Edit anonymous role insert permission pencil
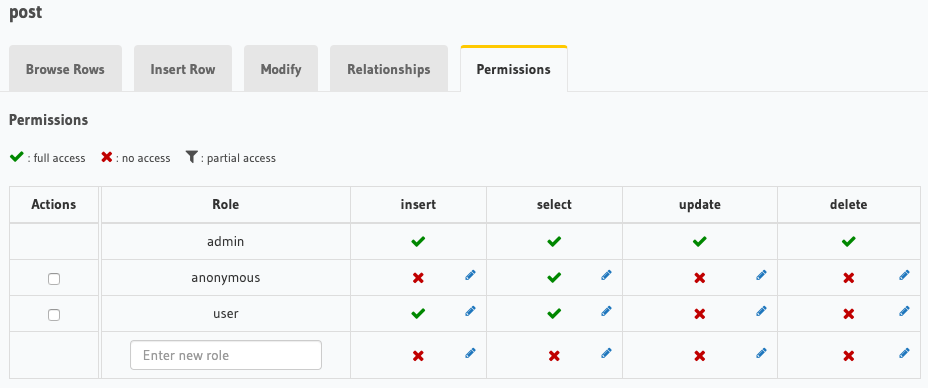The height and width of the screenshot is (388, 928). [x=471, y=275]
